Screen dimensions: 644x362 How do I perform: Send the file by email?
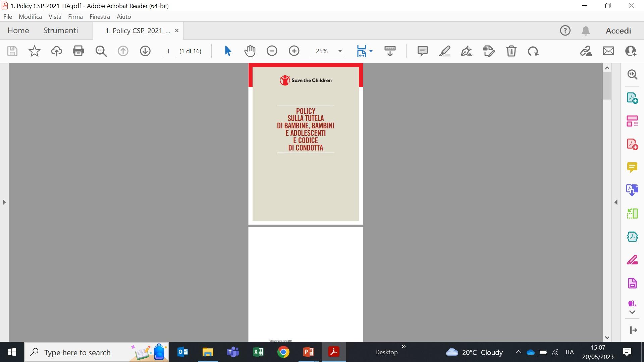tap(608, 51)
